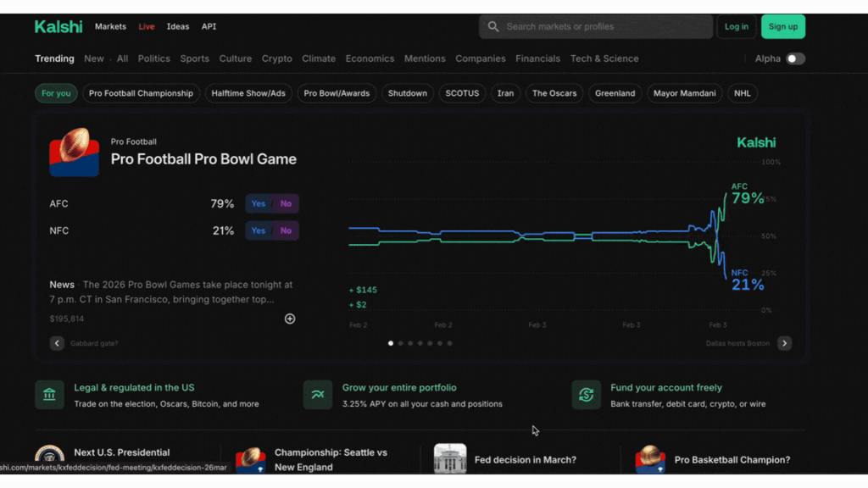The height and width of the screenshot is (488, 868).
Task: Go back using the left carousel chevron
Action: (x=57, y=343)
